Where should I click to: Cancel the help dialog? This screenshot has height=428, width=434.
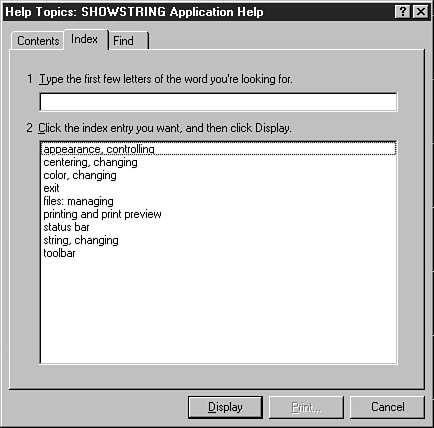[387, 407]
